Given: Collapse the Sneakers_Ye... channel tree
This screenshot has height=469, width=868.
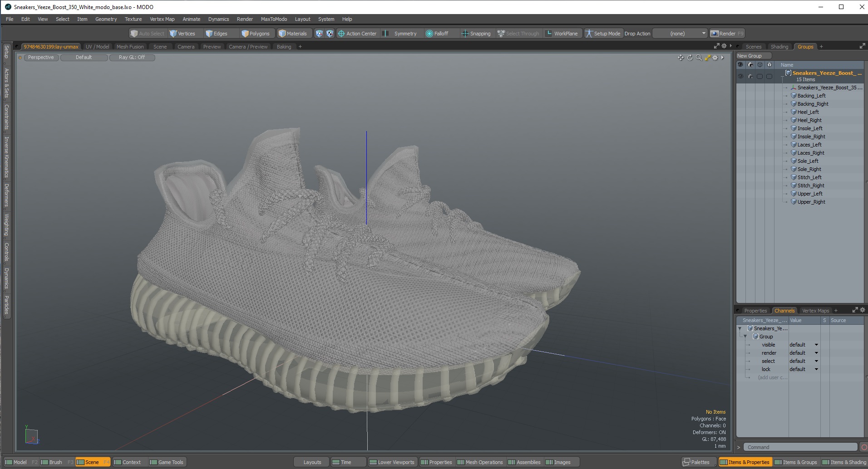Looking at the screenshot, I should (740, 328).
